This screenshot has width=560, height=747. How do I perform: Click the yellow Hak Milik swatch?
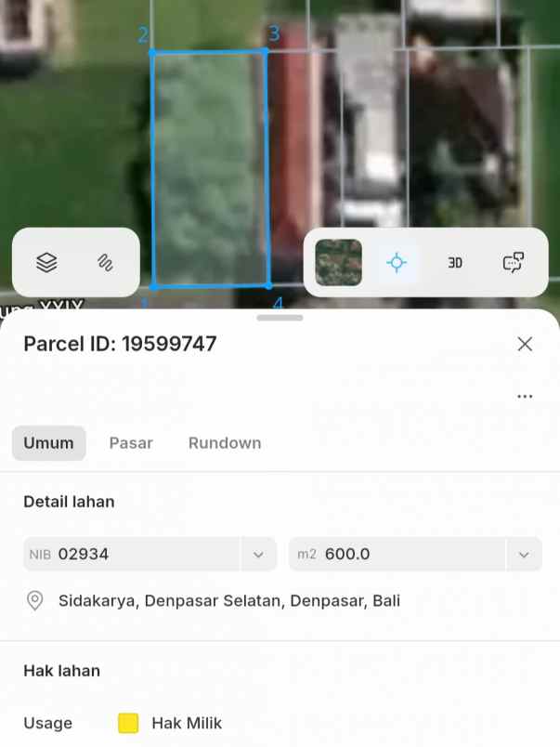[128, 723]
